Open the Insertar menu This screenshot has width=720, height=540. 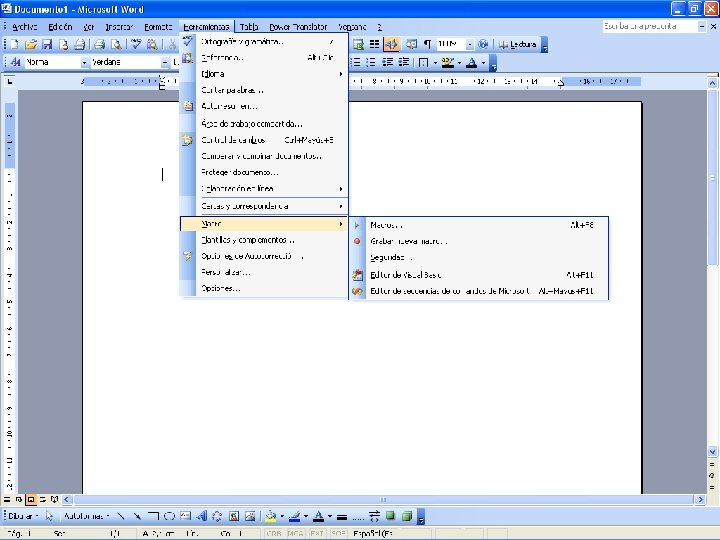coord(119,27)
